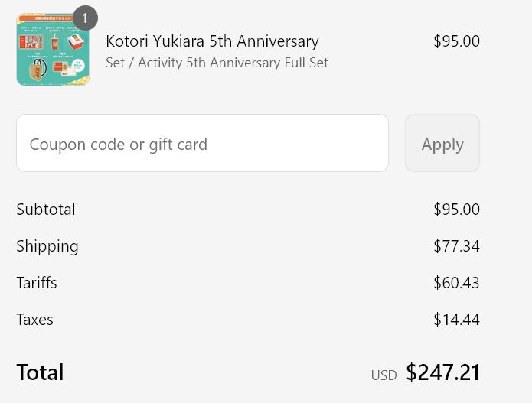This screenshot has height=403, width=532.
Task: Click the Taxes label
Action: (x=34, y=320)
